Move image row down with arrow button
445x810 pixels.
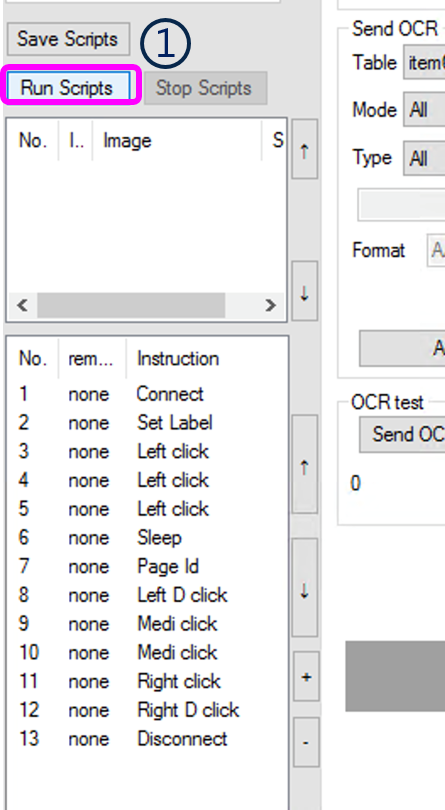pyautogui.click(x=304, y=292)
